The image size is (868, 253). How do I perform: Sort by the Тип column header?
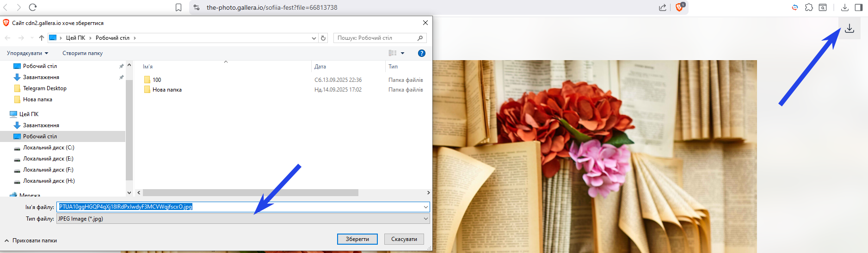(393, 67)
